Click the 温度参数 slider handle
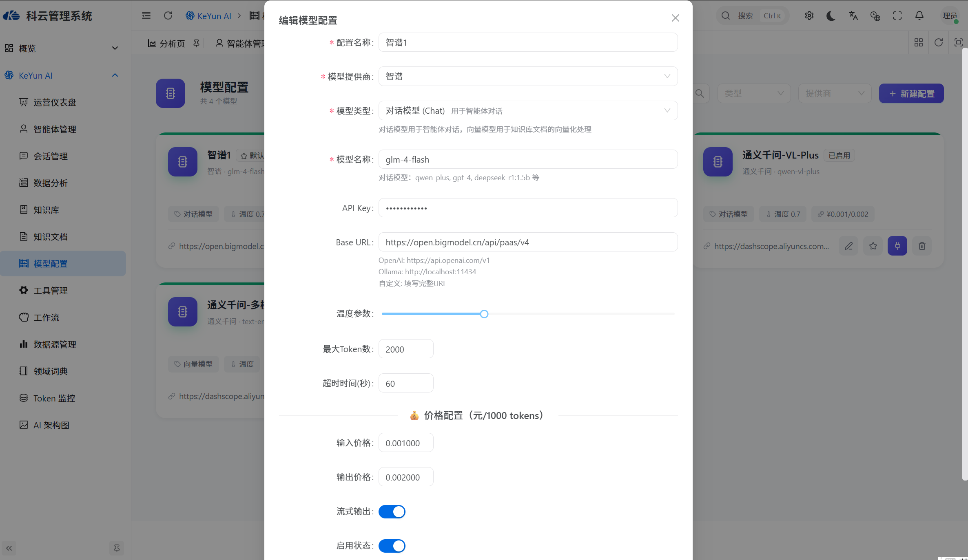 (484, 314)
